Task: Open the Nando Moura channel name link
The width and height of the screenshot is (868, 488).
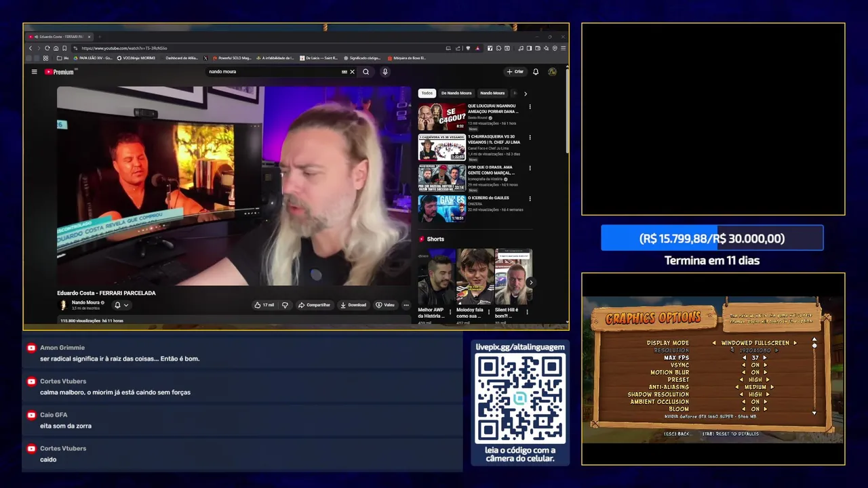Action: click(x=86, y=302)
